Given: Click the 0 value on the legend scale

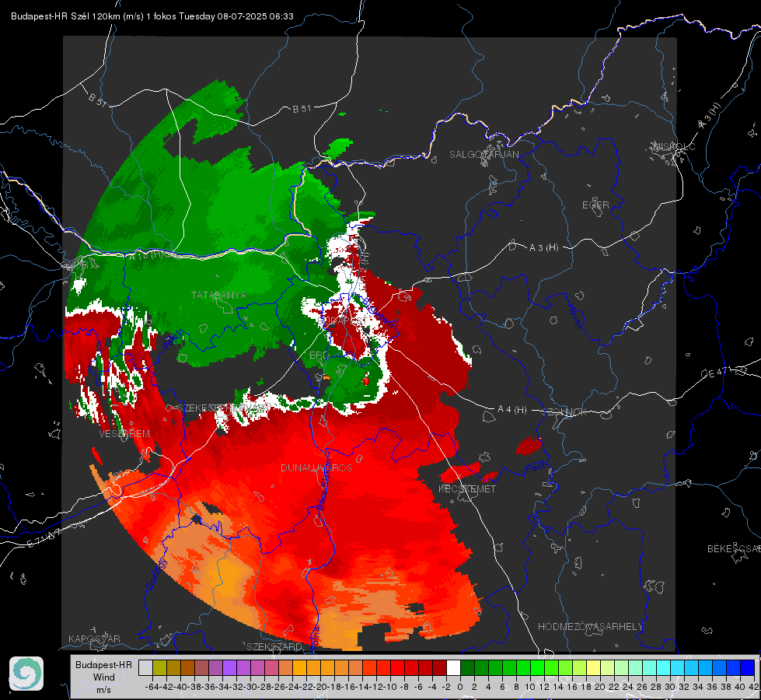Looking at the screenshot, I should pyautogui.click(x=460, y=687).
